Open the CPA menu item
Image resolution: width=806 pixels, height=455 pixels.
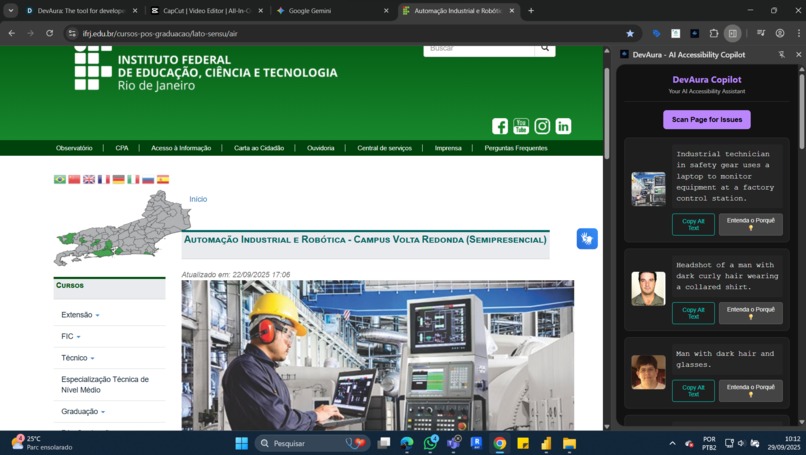[122, 148]
